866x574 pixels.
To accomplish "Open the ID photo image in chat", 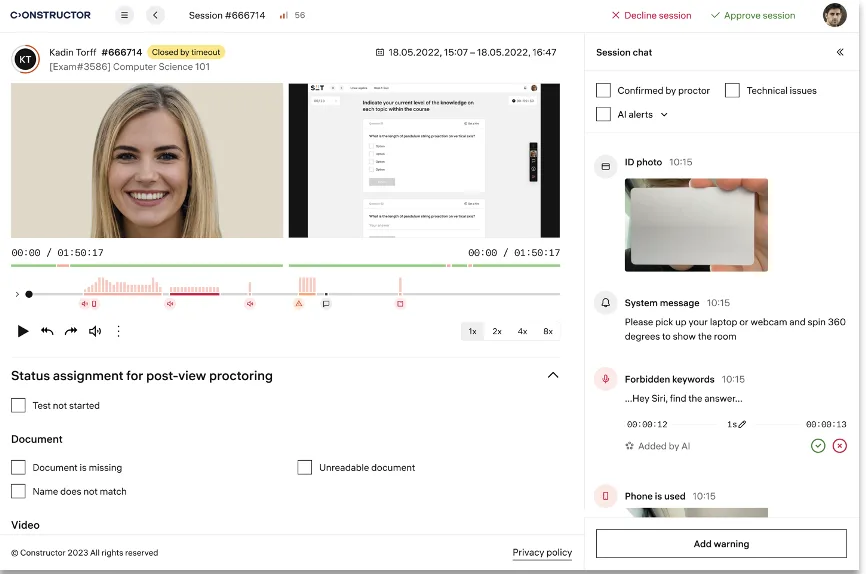I will 696,225.
